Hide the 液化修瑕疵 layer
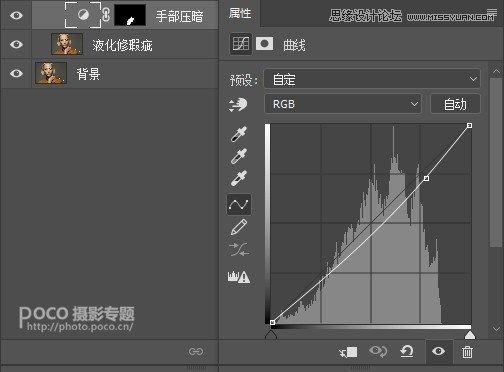This screenshot has height=372, width=504. (x=16, y=44)
